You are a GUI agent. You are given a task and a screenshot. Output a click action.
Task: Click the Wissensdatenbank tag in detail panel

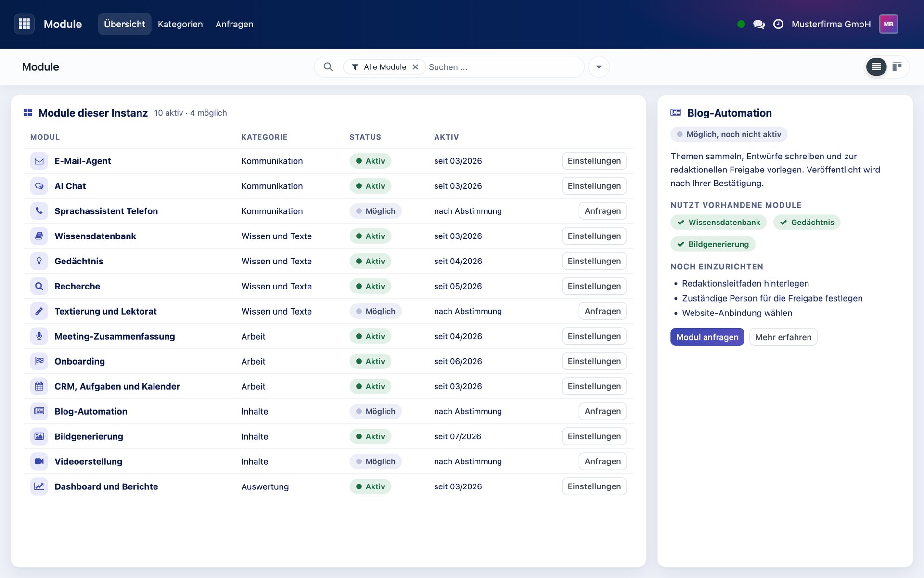click(x=719, y=223)
